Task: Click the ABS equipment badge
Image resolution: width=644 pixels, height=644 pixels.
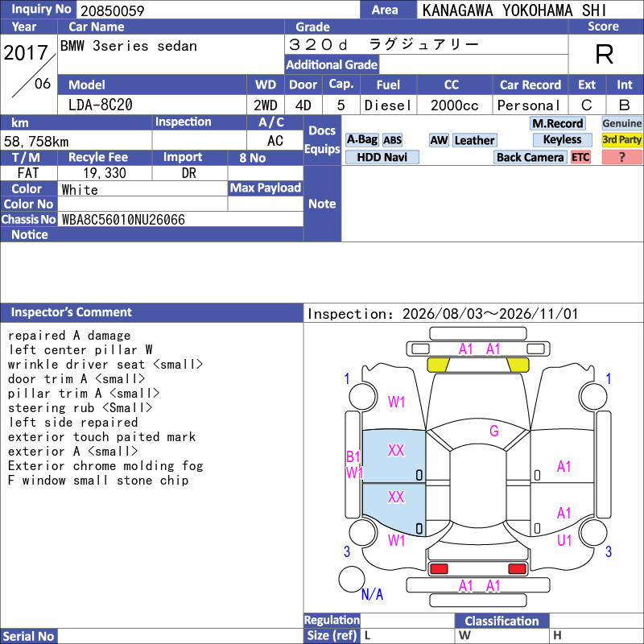Action: [392, 140]
